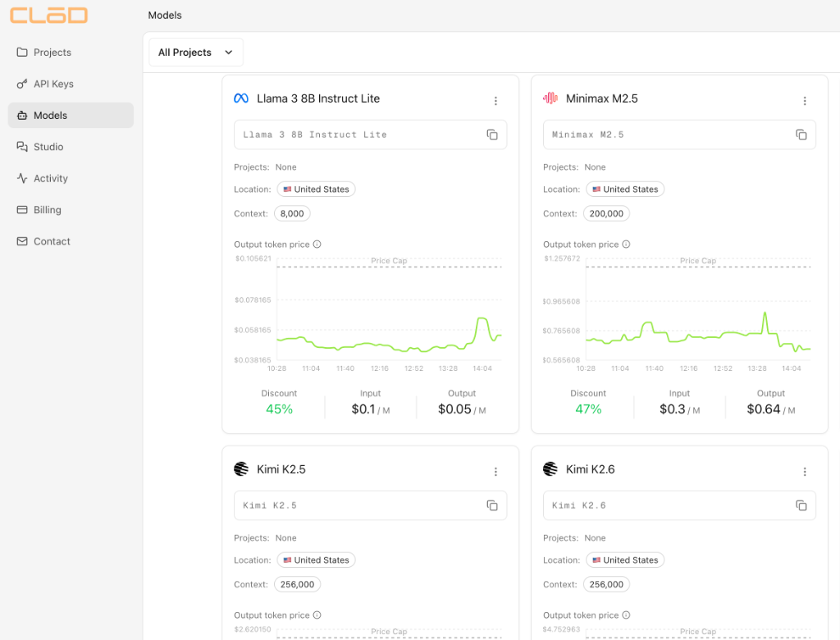Show output token price info on the Llama card

pyautogui.click(x=317, y=245)
